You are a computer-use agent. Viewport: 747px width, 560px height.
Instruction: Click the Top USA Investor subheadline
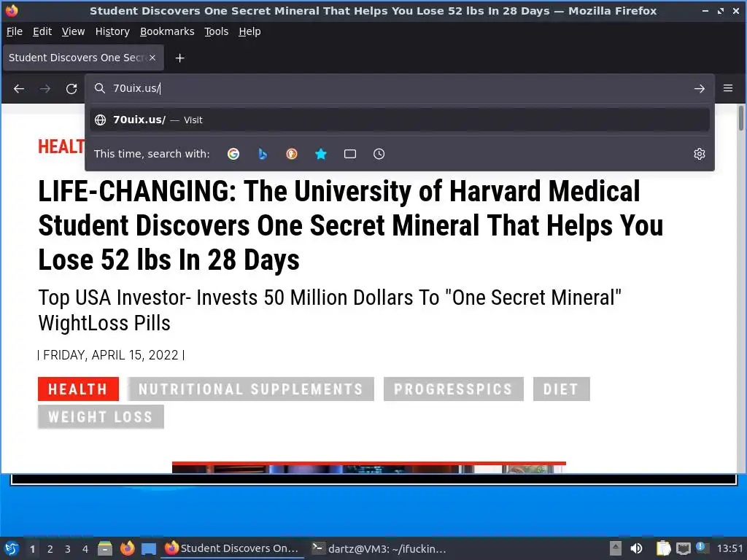[x=330, y=310]
